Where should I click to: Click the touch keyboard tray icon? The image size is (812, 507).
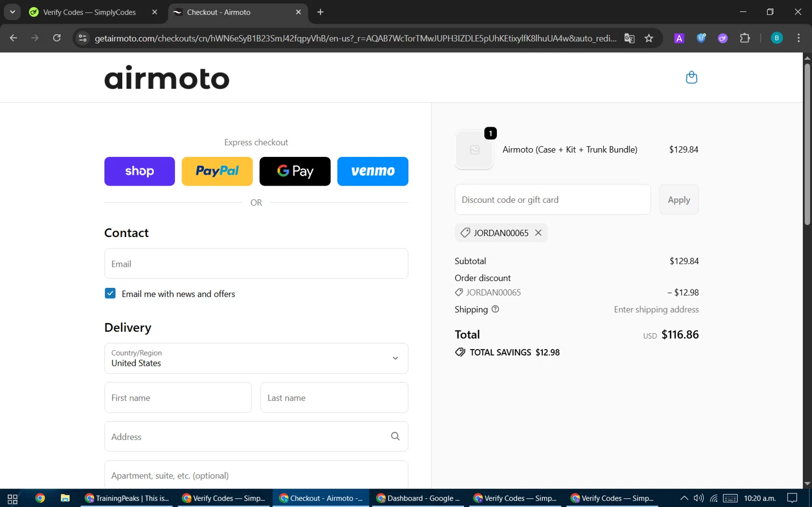coord(730,498)
